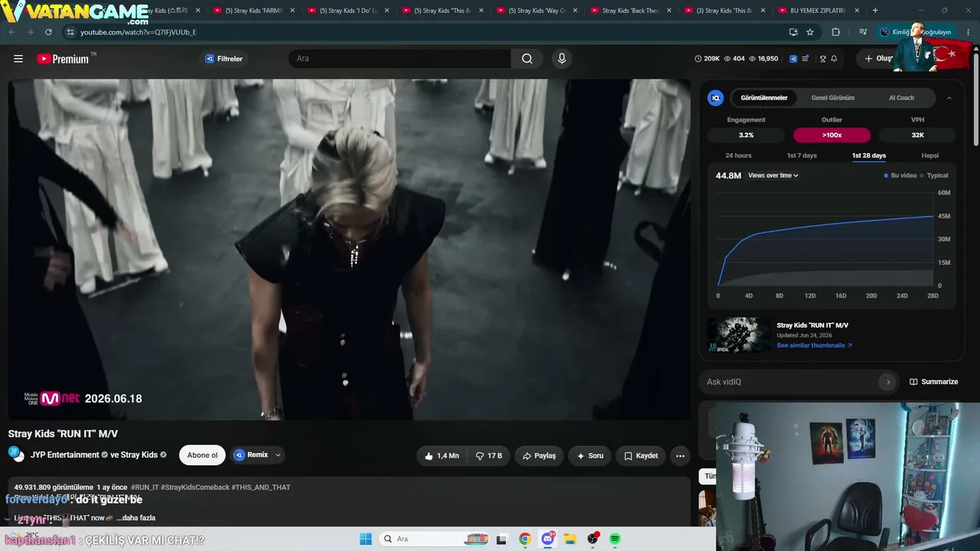Screen dimensions: 980x551
Task: Select the AI Coach tab in vidIQ
Action: point(901,98)
